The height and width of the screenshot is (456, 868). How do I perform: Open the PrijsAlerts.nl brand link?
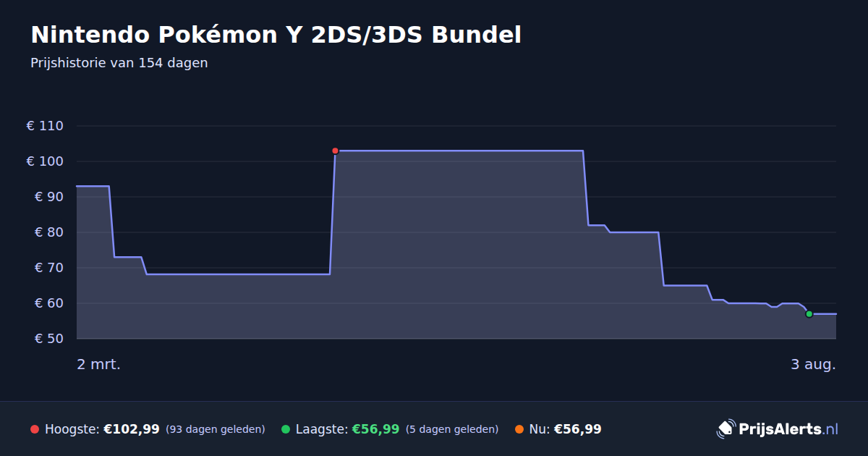click(778, 429)
